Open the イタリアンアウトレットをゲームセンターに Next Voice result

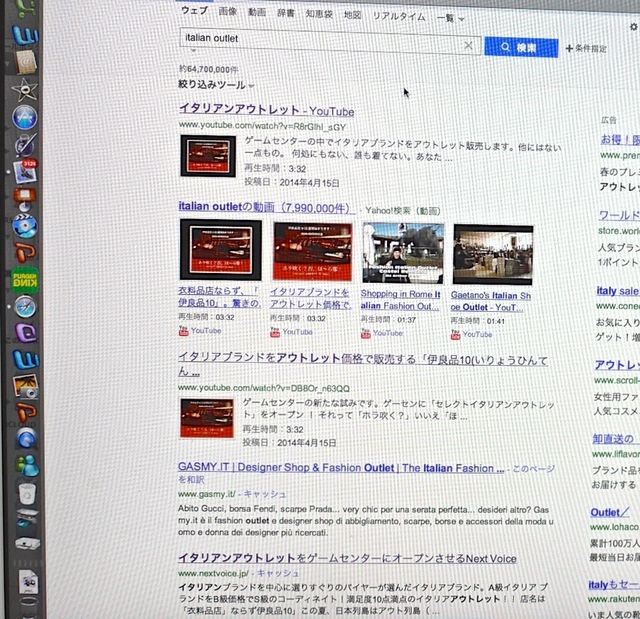pyautogui.click(x=347, y=558)
